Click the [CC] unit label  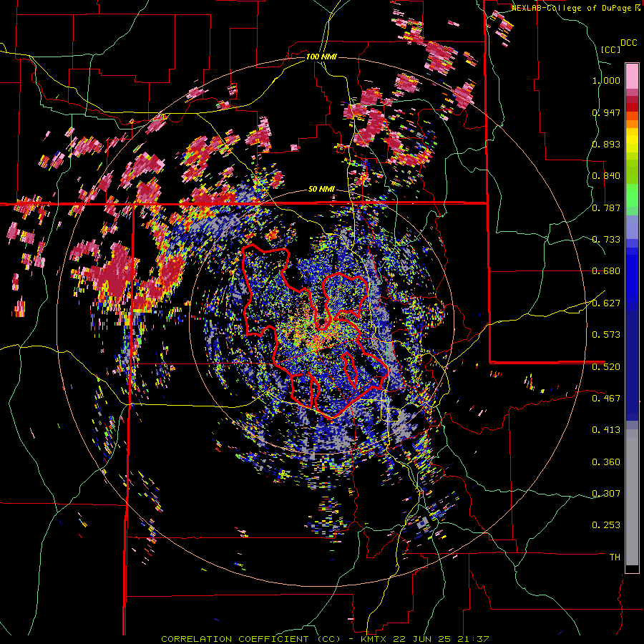[610, 49]
